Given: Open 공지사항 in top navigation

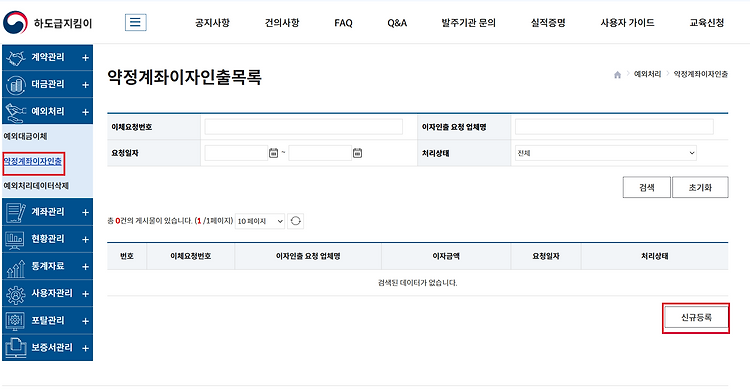Looking at the screenshot, I should (212, 22).
